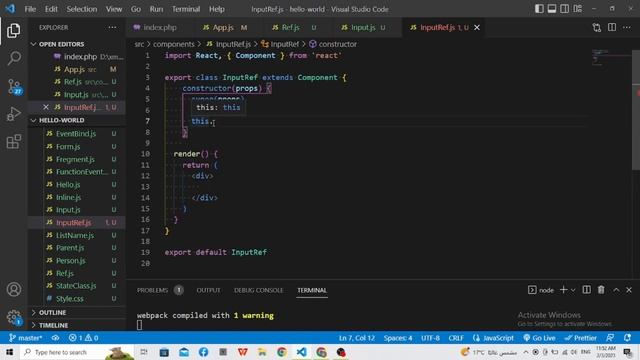
Task: Open the launch profile dropdown arrow beside new terminal
Action: [x=573, y=290]
